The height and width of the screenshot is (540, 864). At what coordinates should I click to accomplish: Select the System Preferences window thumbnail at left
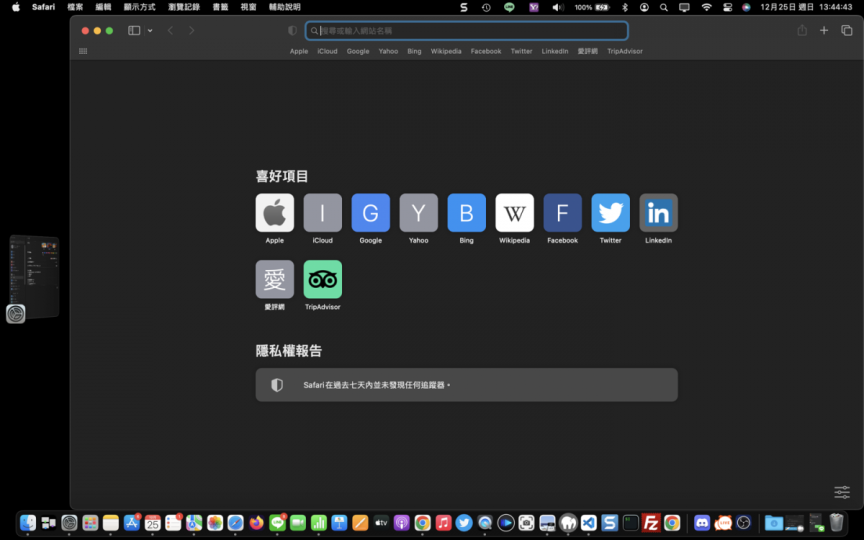(x=34, y=277)
